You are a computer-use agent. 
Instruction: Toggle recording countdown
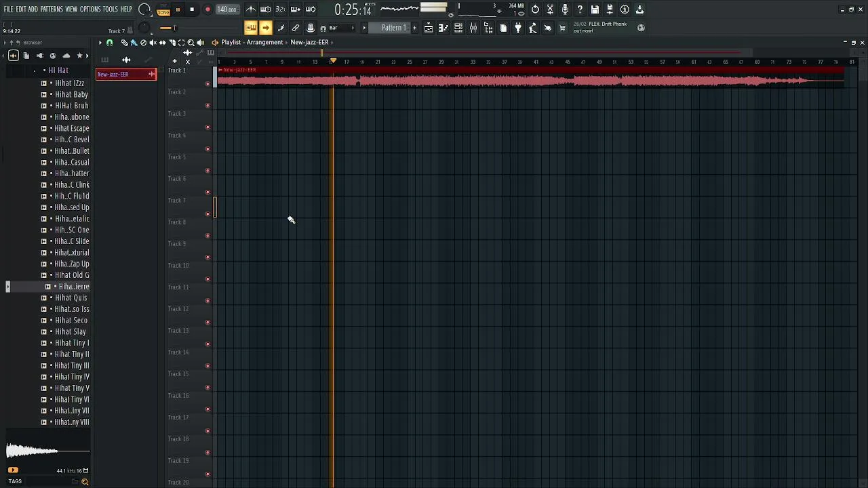[x=280, y=9]
